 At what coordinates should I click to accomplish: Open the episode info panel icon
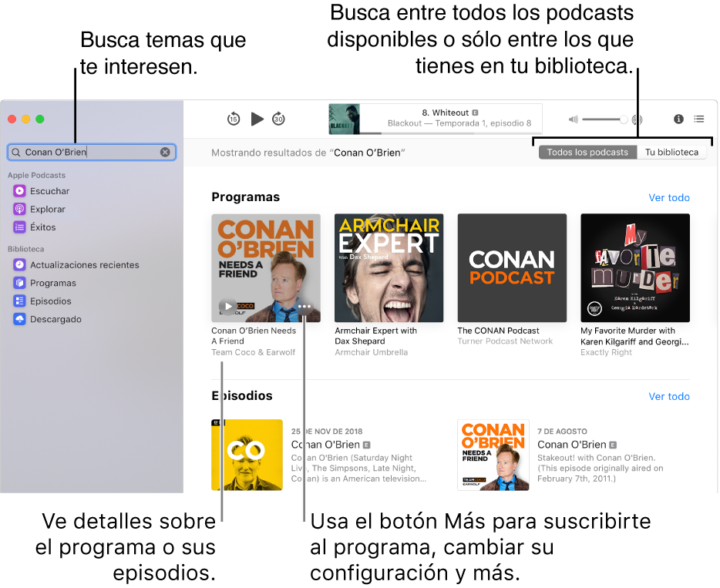(x=678, y=119)
